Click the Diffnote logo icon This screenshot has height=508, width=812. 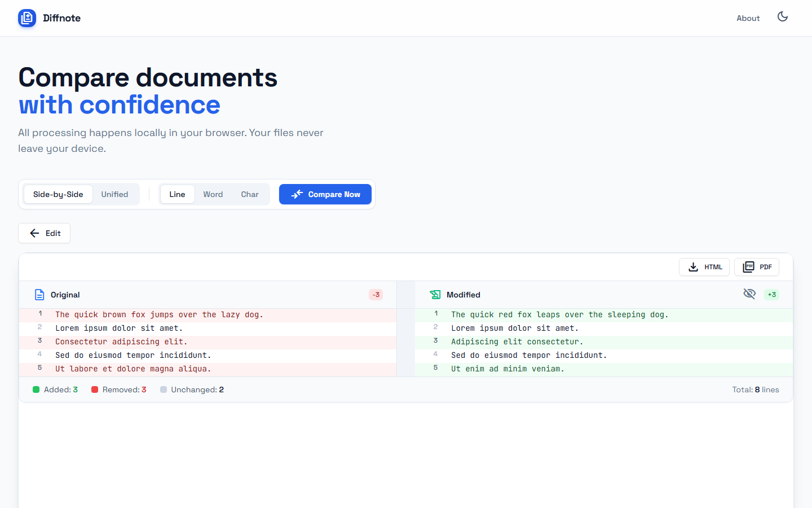tap(27, 18)
